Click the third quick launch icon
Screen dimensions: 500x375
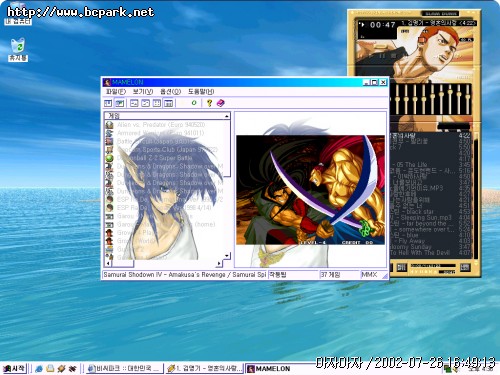[61, 369]
